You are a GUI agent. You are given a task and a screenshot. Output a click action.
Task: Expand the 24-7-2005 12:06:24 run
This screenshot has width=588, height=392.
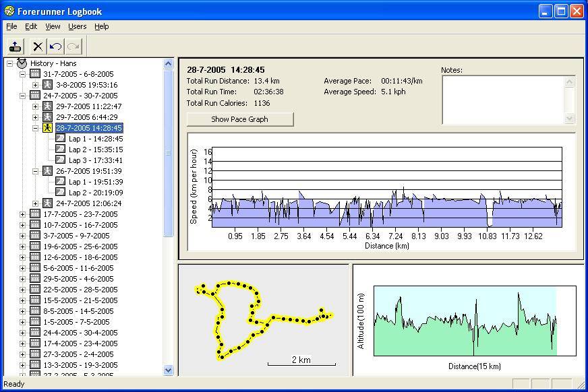pyautogui.click(x=35, y=203)
